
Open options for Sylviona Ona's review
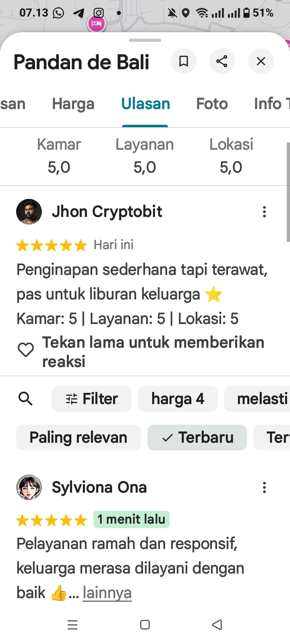pyautogui.click(x=264, y=487)
